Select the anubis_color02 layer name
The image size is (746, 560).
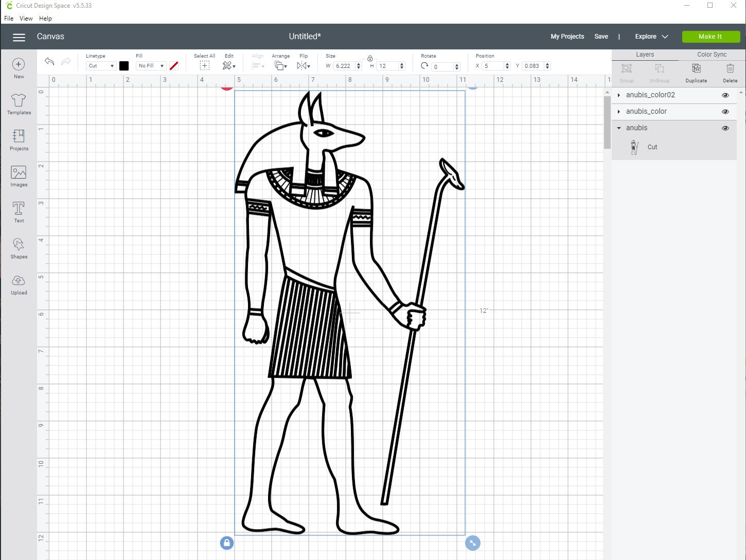point(650,95)
